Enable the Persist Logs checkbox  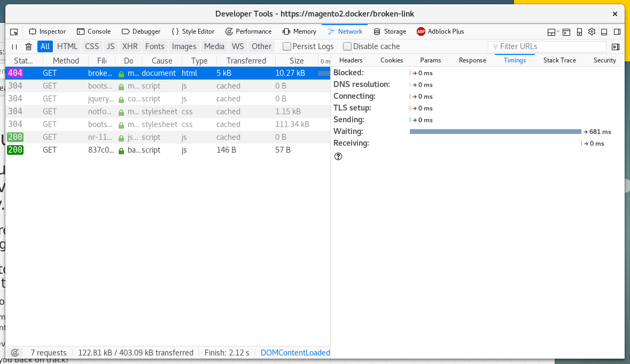coord(287,46)
